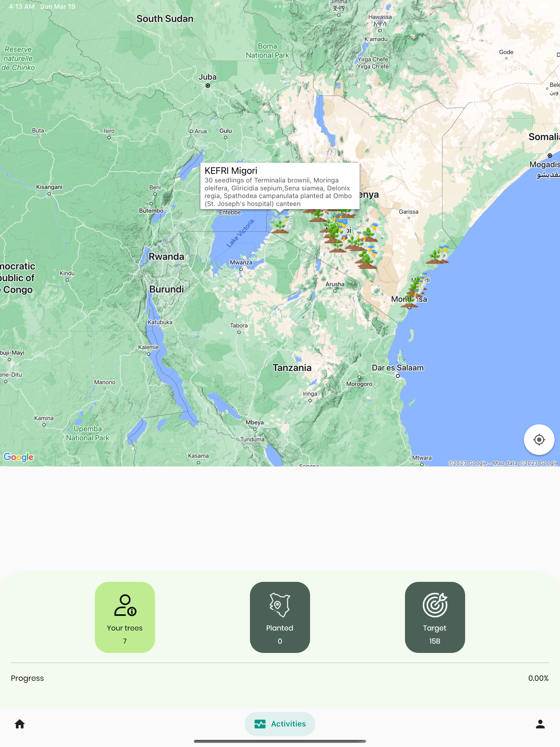The image size is (560, 747).
Task: Tap the Entebbe label
Action: 230,212
